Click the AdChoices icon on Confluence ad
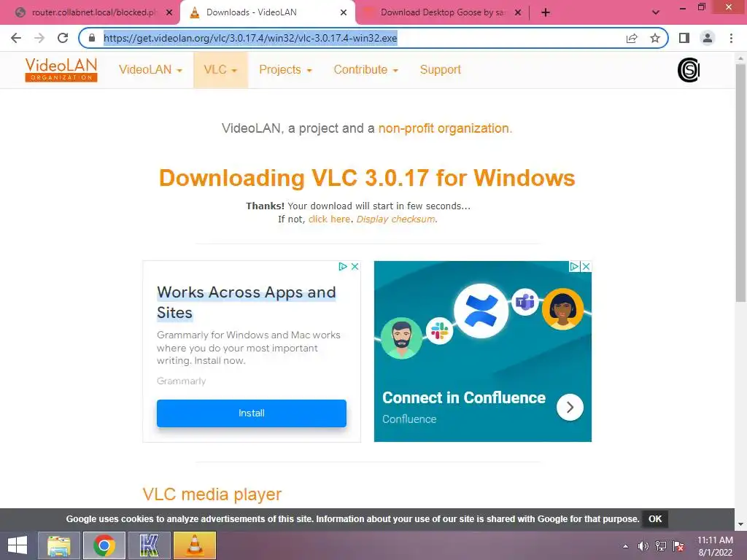 coord(575,267)
